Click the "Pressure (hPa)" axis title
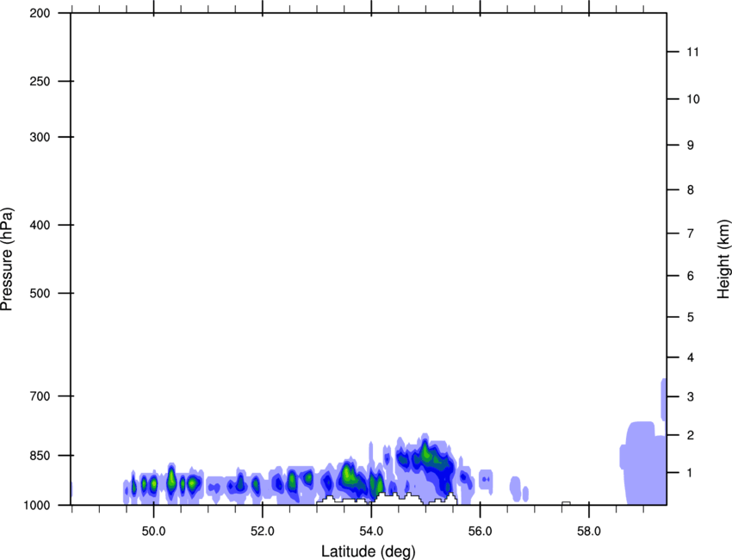 point(7,259)
